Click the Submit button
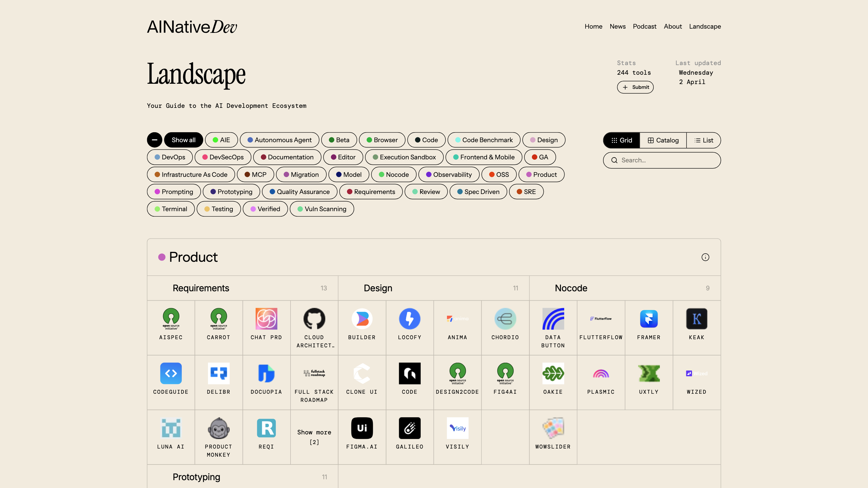Viewport: 868px width, 488px height. (x=635, y=87)
